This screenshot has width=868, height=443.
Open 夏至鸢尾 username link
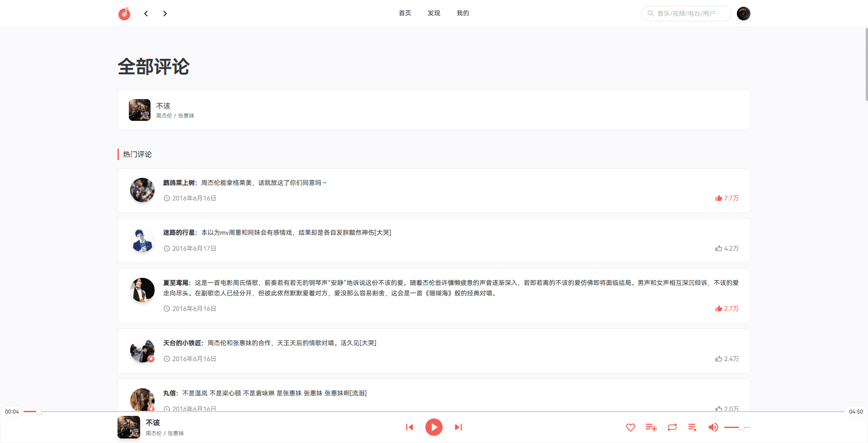pos(176,283)
